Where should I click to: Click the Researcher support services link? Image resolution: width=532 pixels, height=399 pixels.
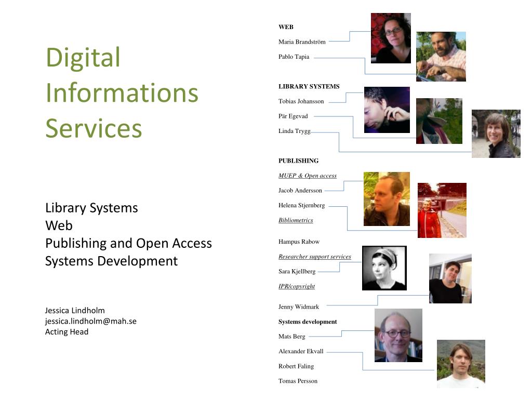click(314, 257)
